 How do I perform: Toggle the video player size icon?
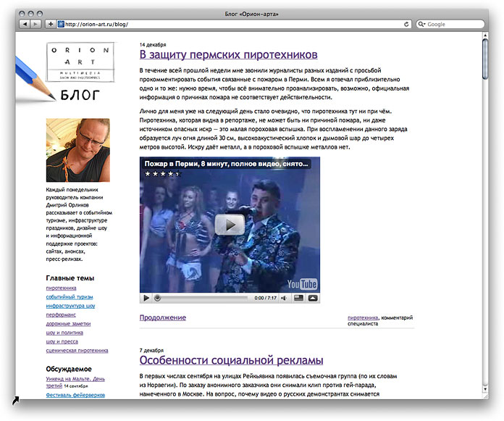(x=298, y=298)
